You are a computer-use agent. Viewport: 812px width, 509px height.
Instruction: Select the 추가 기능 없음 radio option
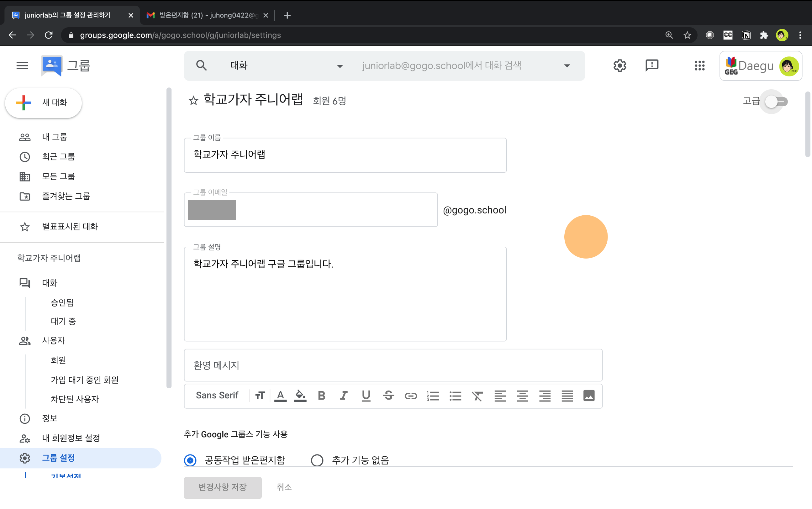[317, 460]
